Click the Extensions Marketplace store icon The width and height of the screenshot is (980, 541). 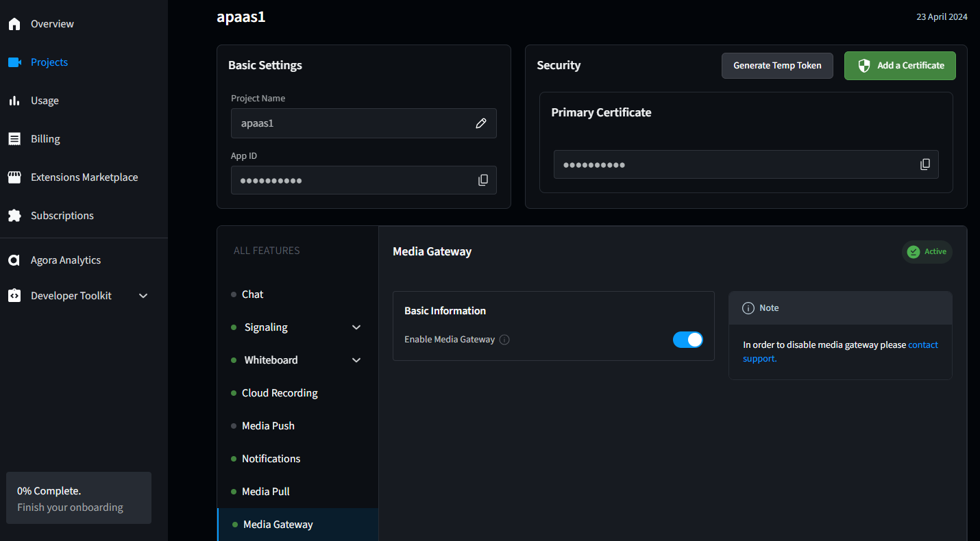click(x=14, y=177)
